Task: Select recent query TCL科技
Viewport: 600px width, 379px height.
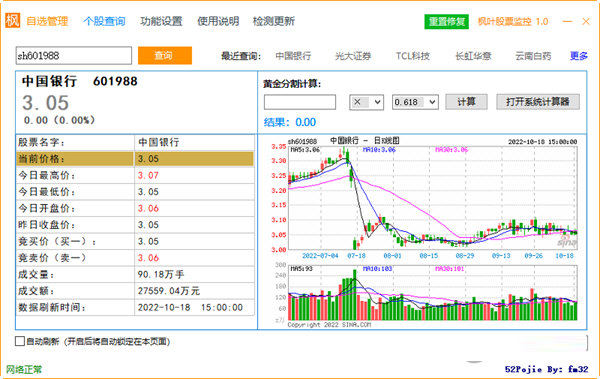Action: click(x=412, y=56)
